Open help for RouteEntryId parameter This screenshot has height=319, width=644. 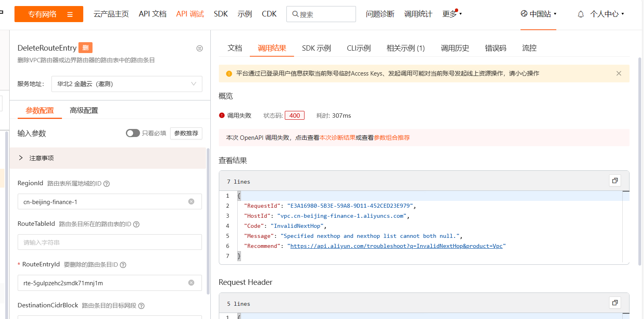[x=123, y=265]
